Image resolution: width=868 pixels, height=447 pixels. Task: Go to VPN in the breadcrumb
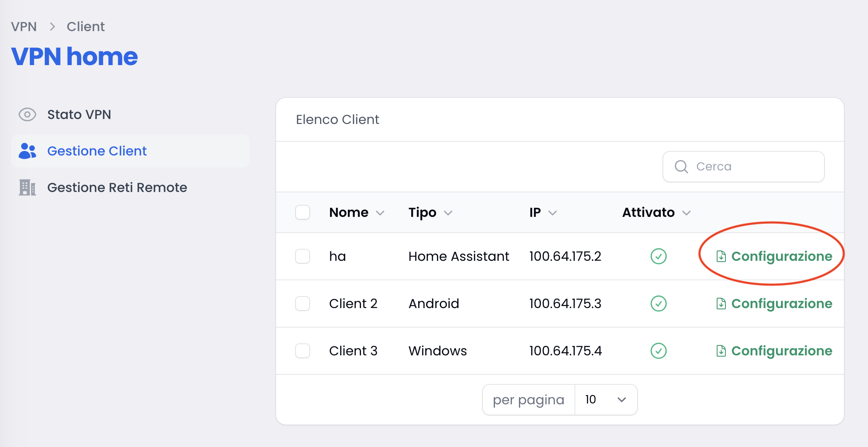[24, 27]
